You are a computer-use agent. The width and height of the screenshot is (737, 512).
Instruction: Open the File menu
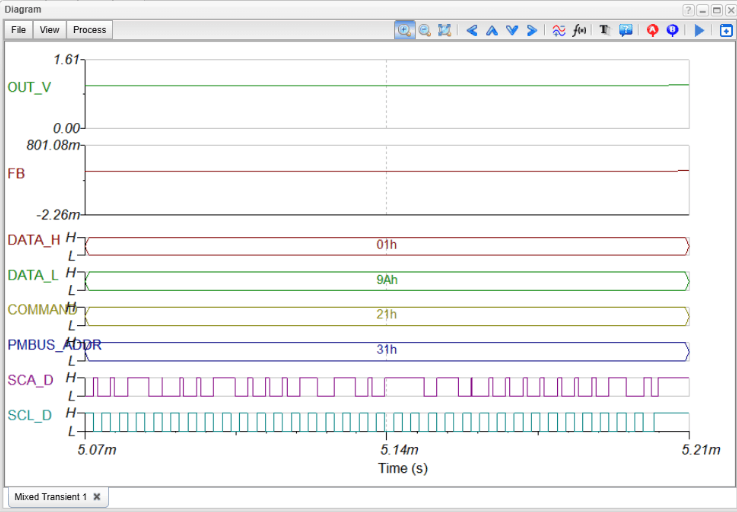18,30
